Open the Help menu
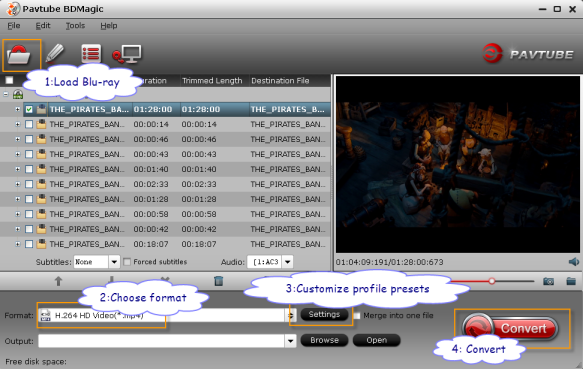The image size is (583, 369). [x=109, y=26]
